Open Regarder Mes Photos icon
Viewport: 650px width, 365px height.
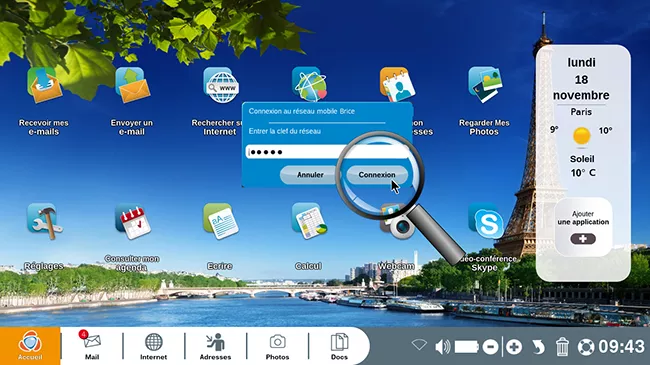click(485, 84)
